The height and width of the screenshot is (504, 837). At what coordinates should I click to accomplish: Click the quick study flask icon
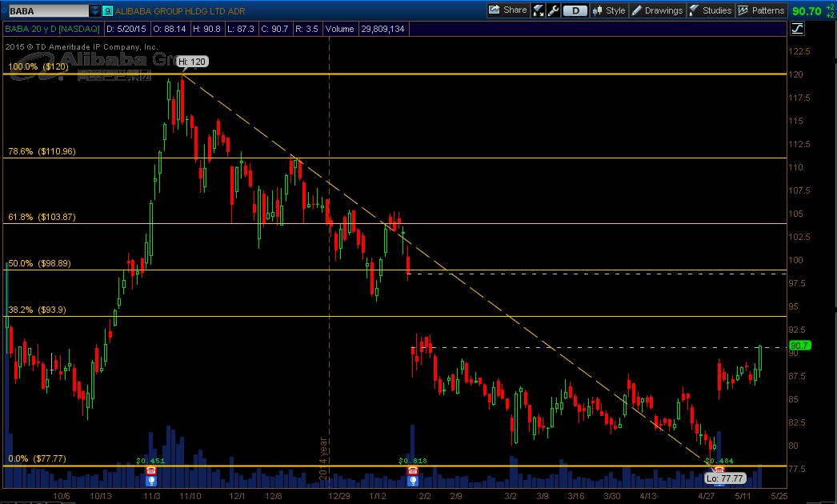pos(539,10)
